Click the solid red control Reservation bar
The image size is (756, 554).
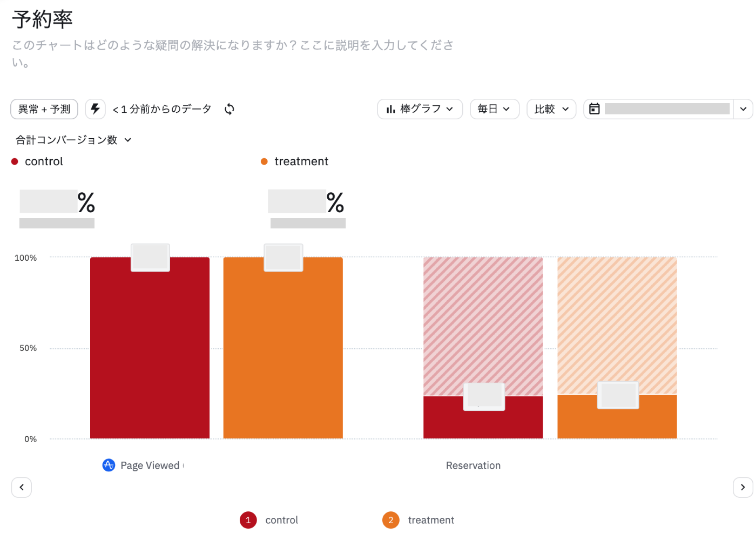tap(483, 417)
